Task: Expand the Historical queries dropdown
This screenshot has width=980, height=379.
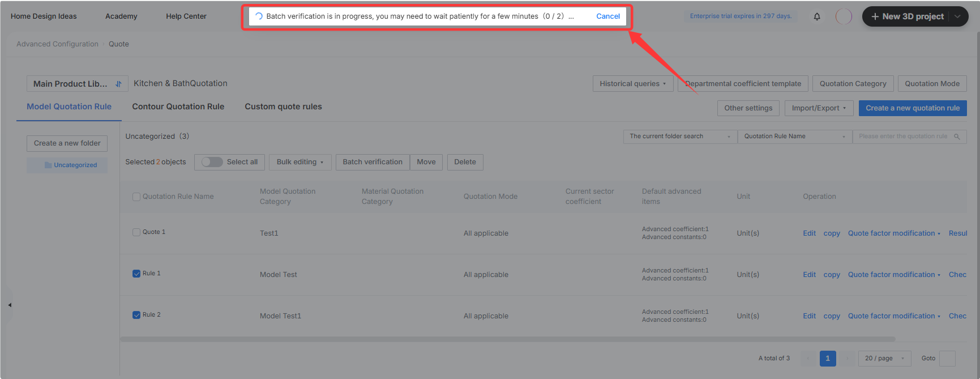Action: coord(632,84)
